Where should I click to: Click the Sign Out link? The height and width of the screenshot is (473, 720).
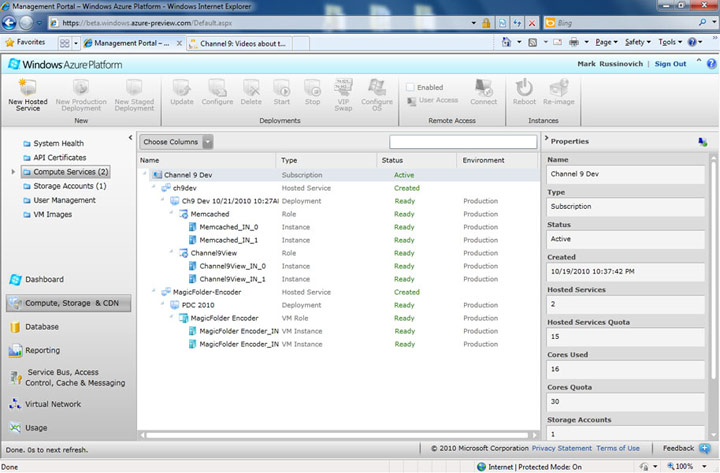(670, 64)
